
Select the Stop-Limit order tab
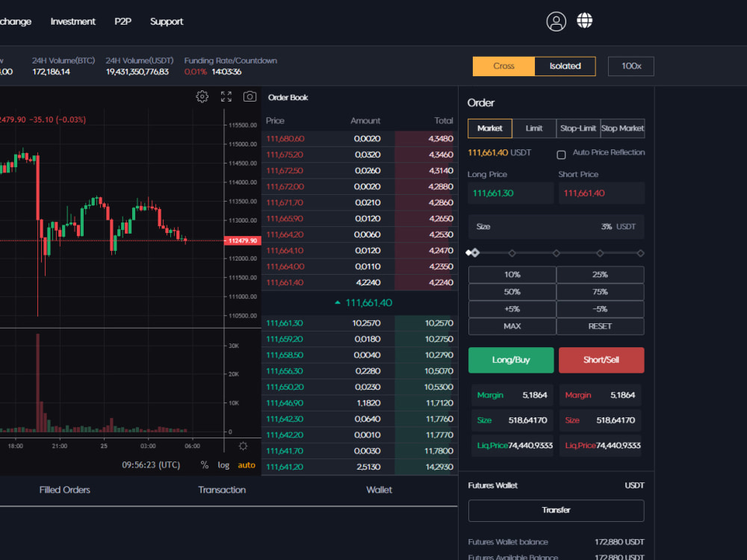(578, 128)
